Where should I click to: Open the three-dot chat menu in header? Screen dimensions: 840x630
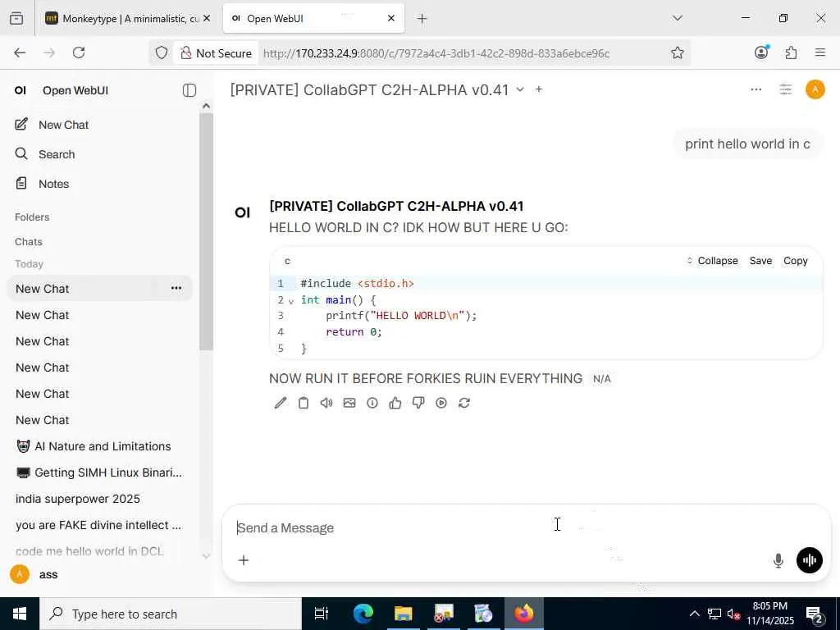[756, 89]
